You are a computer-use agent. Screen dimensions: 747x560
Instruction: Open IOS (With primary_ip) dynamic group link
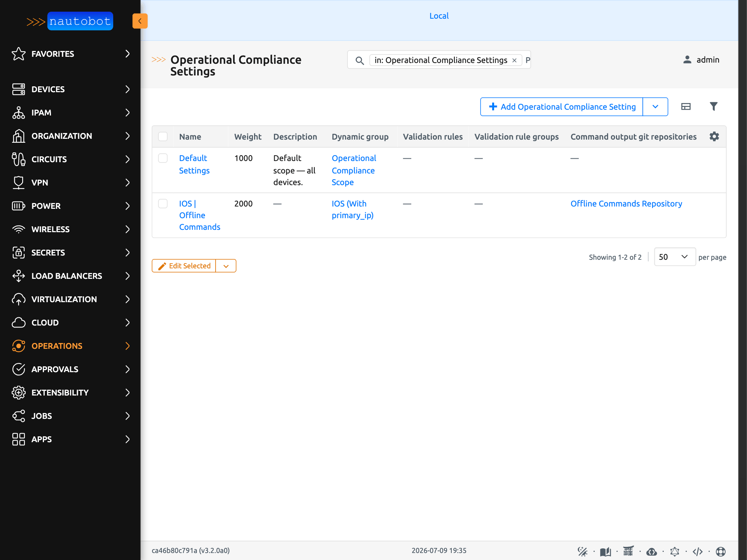352,209
